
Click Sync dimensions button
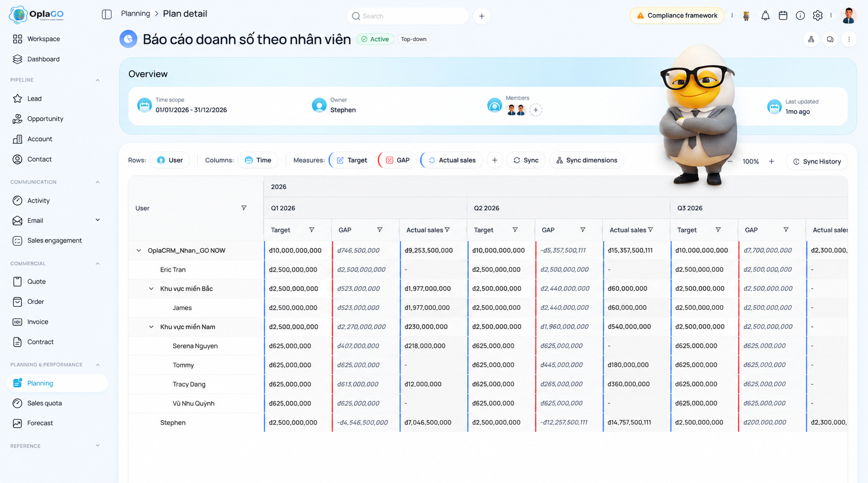click(587, 160)
